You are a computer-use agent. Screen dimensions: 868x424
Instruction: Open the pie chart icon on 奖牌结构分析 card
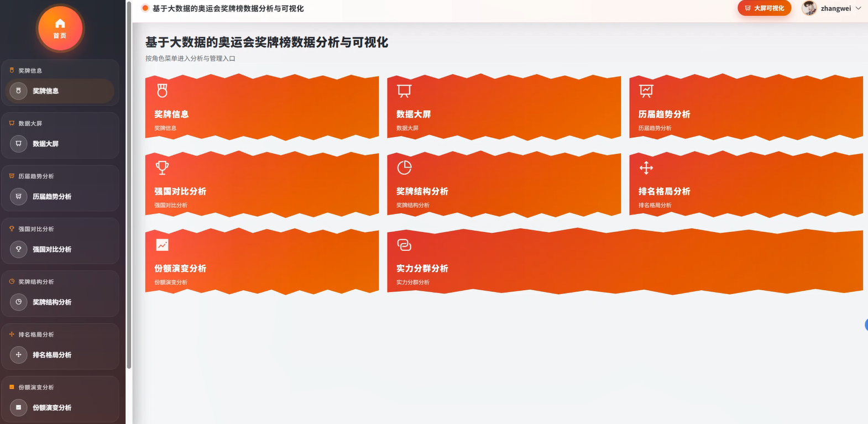404,167
